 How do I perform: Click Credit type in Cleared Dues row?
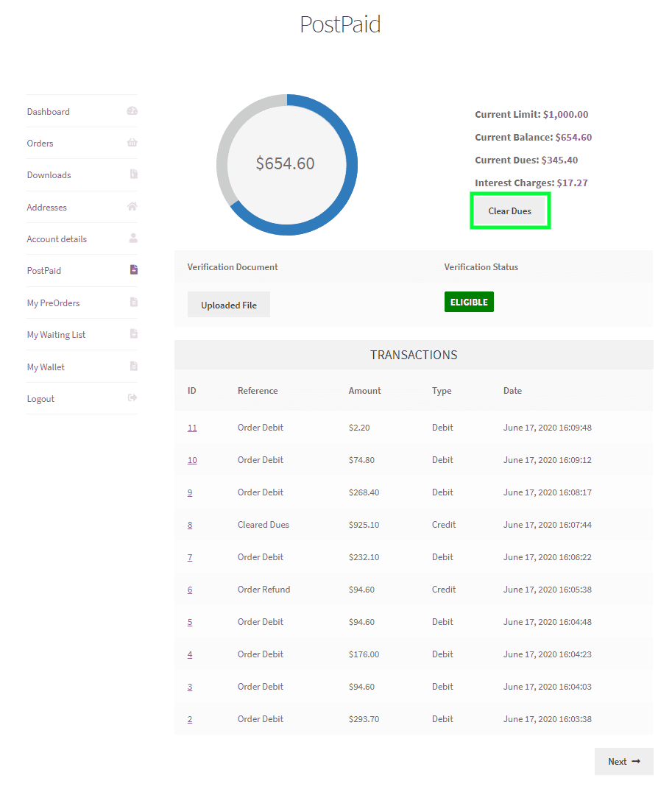[444, 525]
